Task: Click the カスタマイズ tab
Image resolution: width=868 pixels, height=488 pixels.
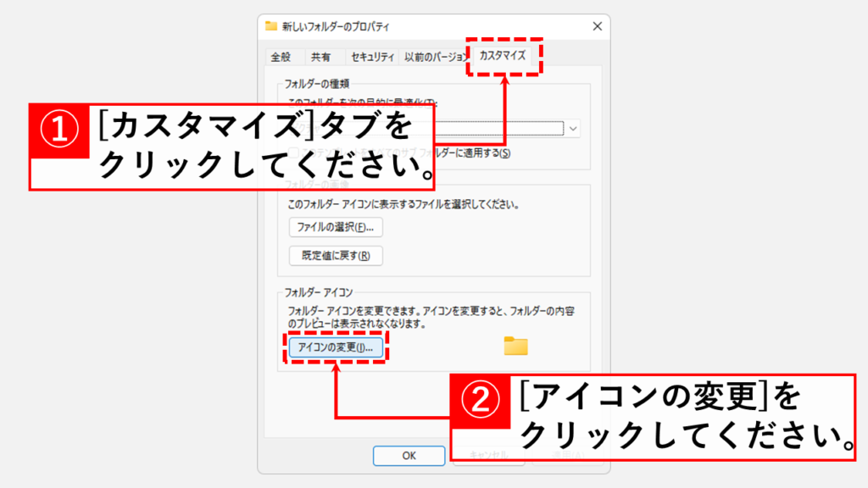Action: coord(502,55)
